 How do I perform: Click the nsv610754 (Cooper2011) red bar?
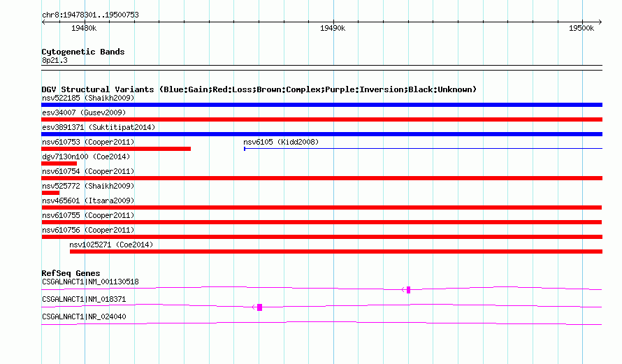(x=321, y=178)
